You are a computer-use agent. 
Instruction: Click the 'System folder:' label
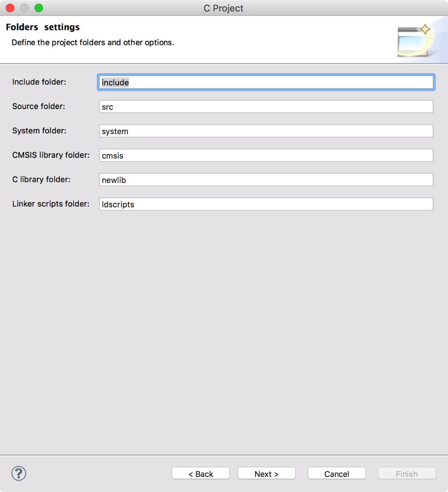coord(39,131)
